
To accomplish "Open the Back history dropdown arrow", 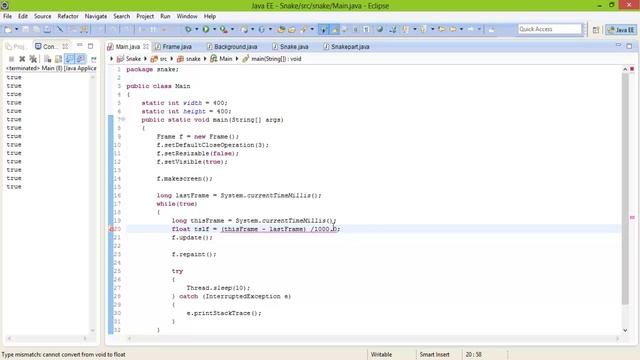I will point(461,29).
